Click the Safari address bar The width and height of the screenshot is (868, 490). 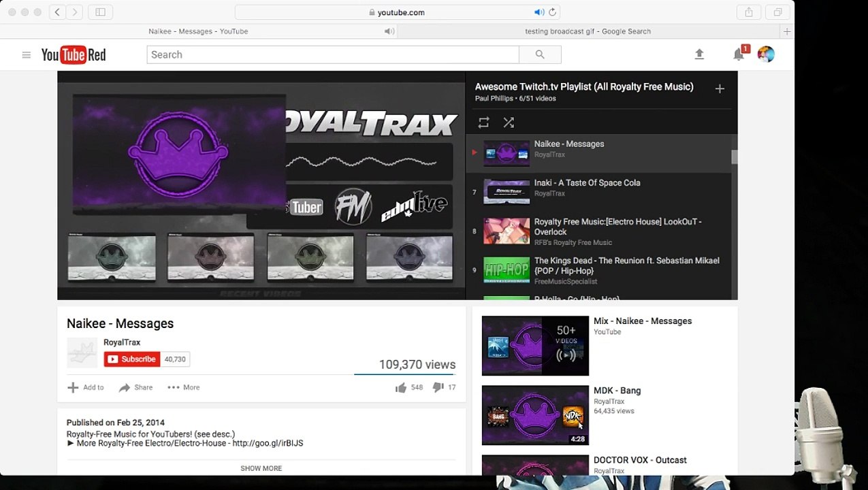397,12
